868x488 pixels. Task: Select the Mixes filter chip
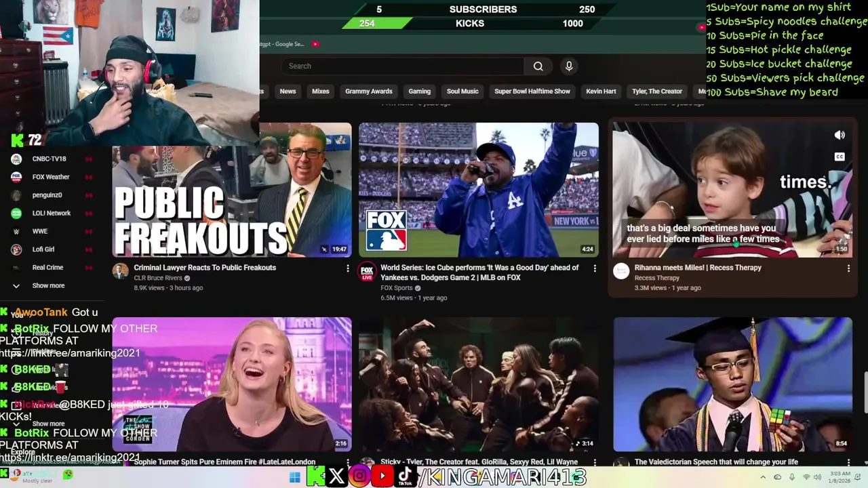pyautogui.click(x=321, y=91)
